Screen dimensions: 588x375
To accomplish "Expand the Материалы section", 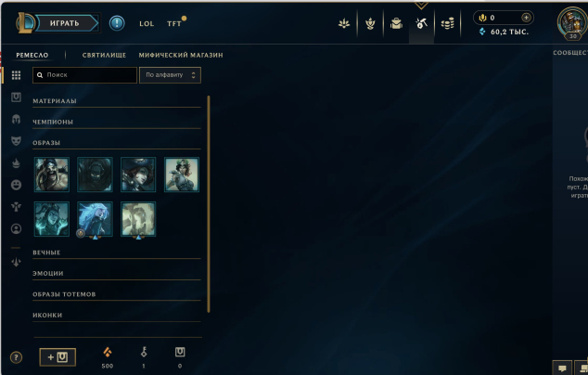I will [117, 101].
